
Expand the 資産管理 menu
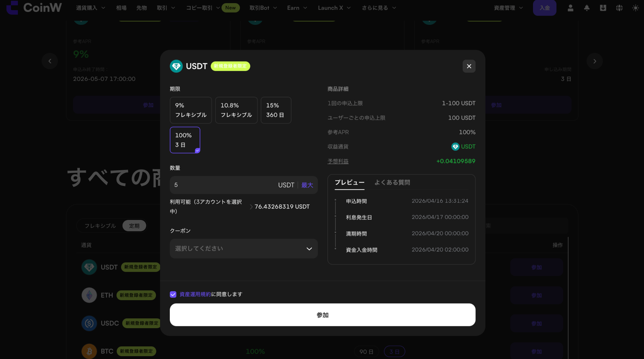click(x=508, y=8)
